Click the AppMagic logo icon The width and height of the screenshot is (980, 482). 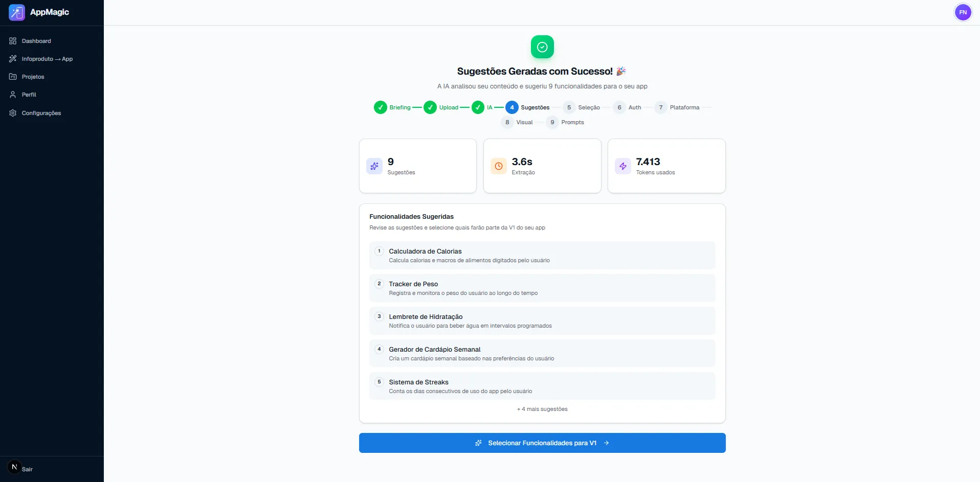tap(17, 12)
